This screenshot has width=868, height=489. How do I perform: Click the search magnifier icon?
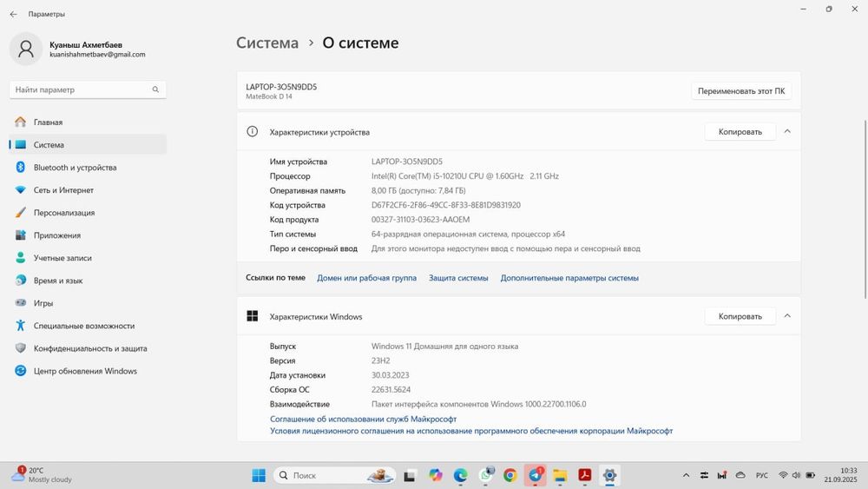[x=155, y=89]
